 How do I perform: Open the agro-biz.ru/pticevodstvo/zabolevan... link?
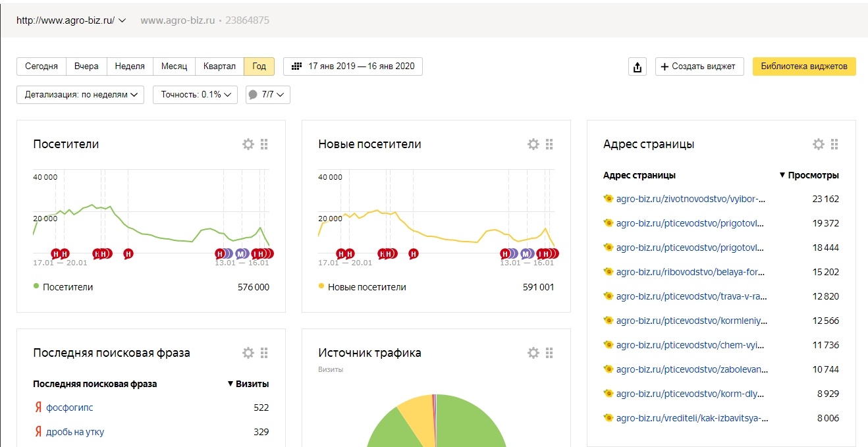691,369
